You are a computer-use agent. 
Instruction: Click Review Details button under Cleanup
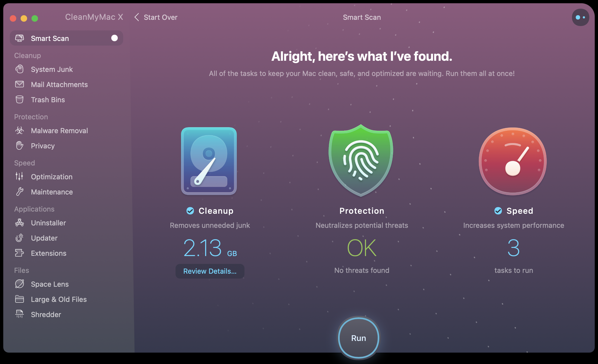point(210,271)
